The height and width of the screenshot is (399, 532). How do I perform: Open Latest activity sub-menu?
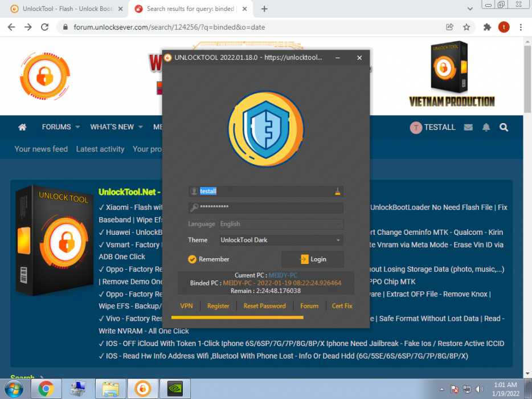[100, 149]
